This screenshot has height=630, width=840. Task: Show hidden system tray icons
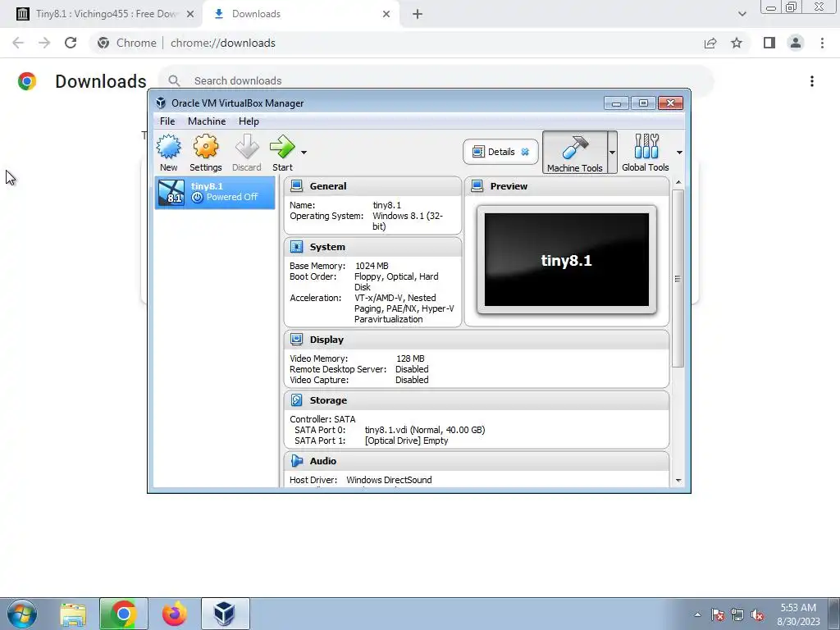click(x=697, y=614)
